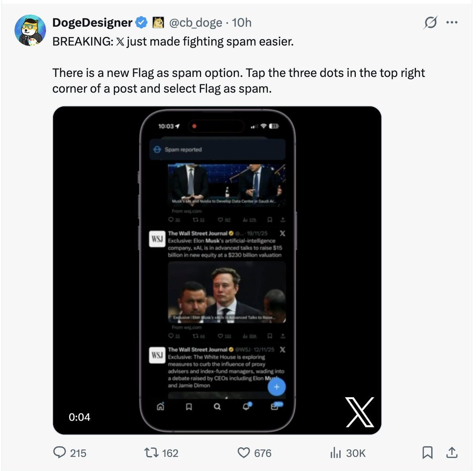Open the three dots more menu
The height and width of the screenshot is (471, 476).
pos(452,23)
